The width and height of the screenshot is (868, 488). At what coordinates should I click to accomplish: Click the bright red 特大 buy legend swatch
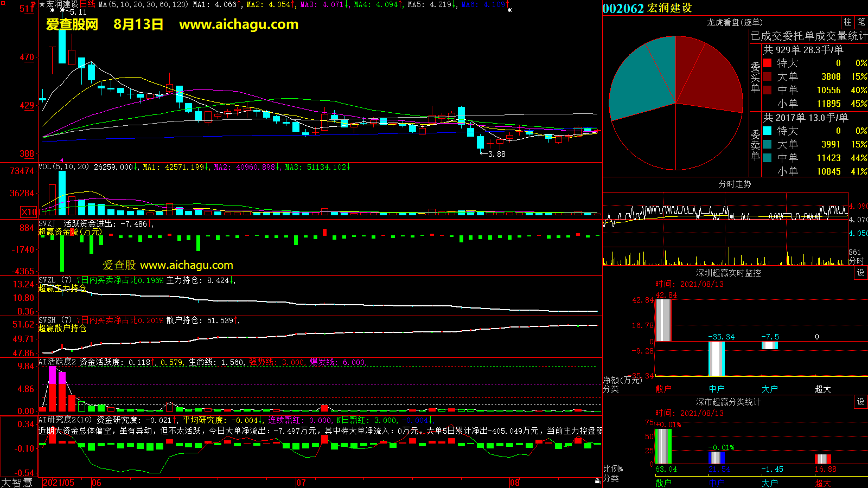[x=767, y=63]
